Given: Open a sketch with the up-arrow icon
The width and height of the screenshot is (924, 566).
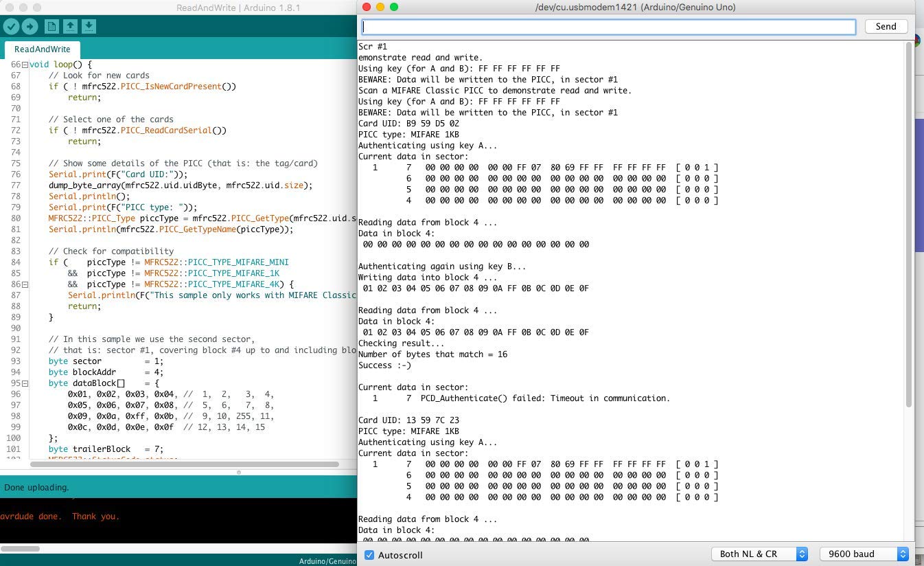Looking at the screenshot, I should click(x=70, y=27).
